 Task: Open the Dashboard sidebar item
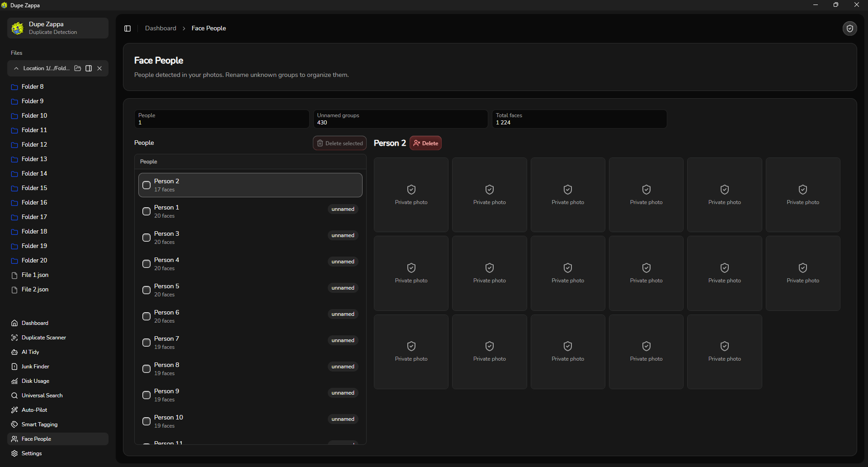click(58, 323)
